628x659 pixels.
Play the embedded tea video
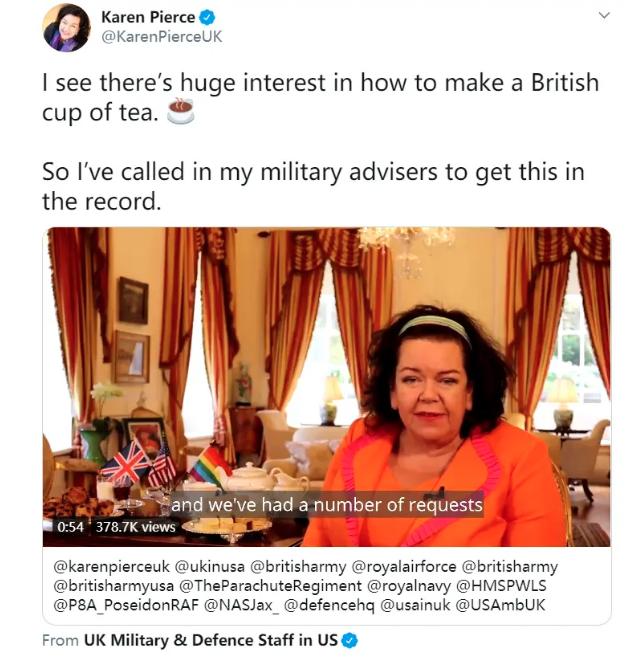(x=326, y=387)
